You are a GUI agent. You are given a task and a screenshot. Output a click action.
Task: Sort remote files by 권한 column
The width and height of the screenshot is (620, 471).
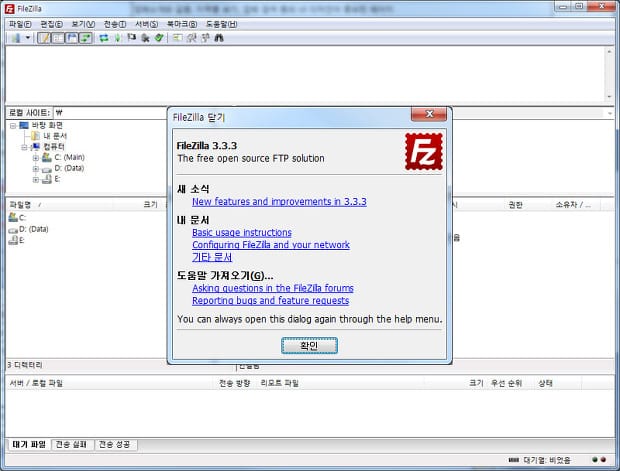515,204
